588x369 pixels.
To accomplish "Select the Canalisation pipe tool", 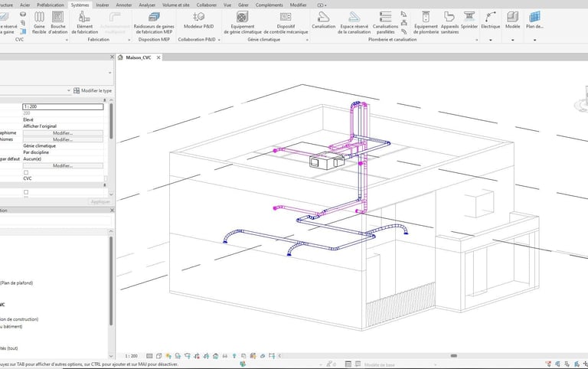I will pos(324,21).
